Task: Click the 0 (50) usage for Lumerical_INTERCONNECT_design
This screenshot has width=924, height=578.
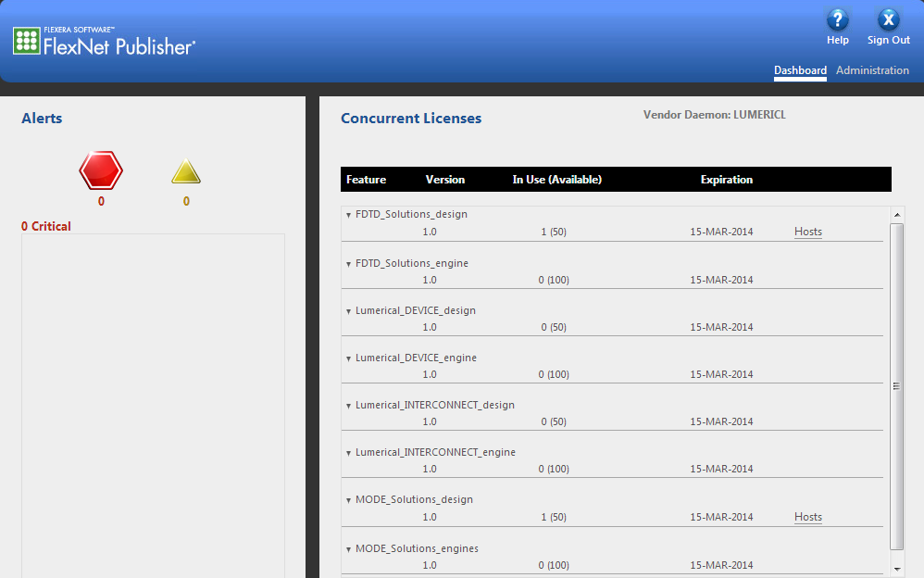Action: [x=554, y=421]
